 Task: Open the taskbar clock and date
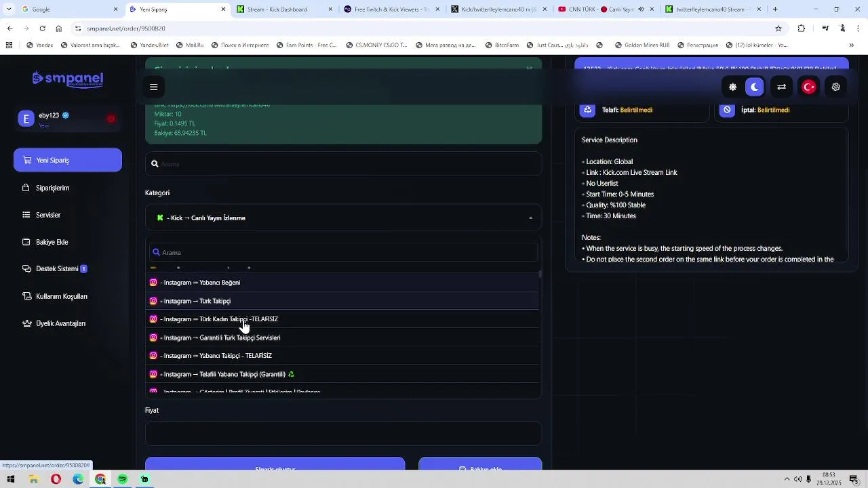(829, 479)
